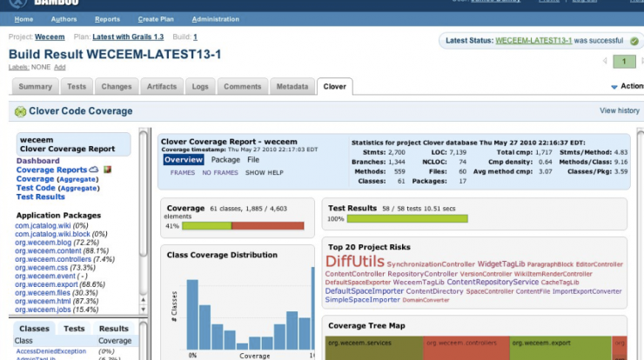Select the Clover tab
Viewport: 644px width, 360px height.
[335, 87]
